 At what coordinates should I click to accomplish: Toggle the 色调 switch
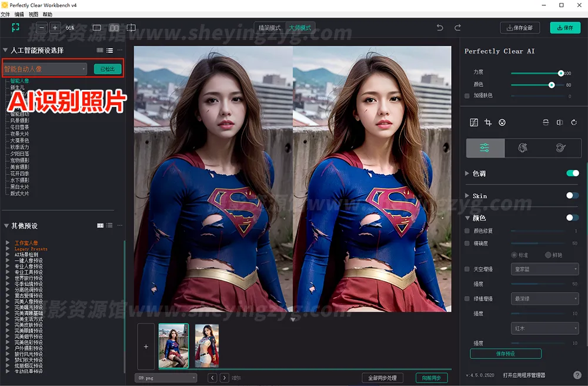click(x=573, y=173)
